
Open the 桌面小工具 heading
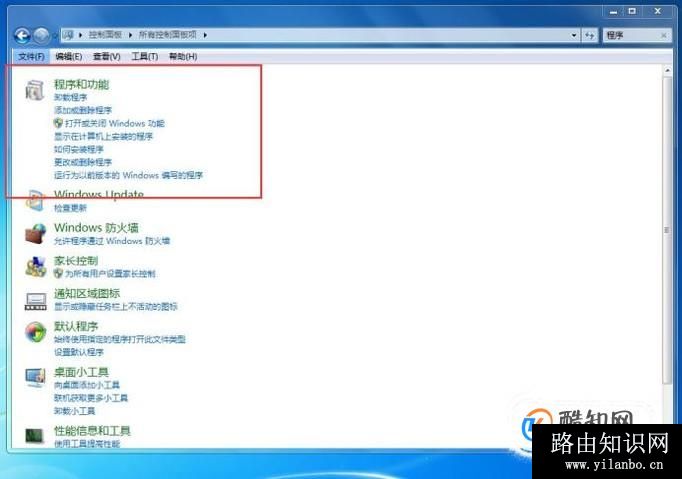[81, 372]
